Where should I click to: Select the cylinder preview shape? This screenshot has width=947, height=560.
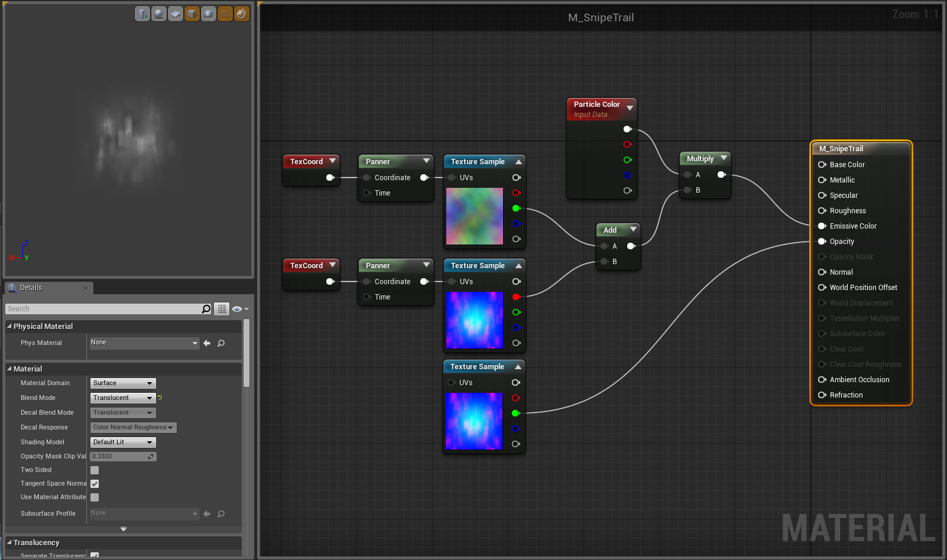coord(142,14)
